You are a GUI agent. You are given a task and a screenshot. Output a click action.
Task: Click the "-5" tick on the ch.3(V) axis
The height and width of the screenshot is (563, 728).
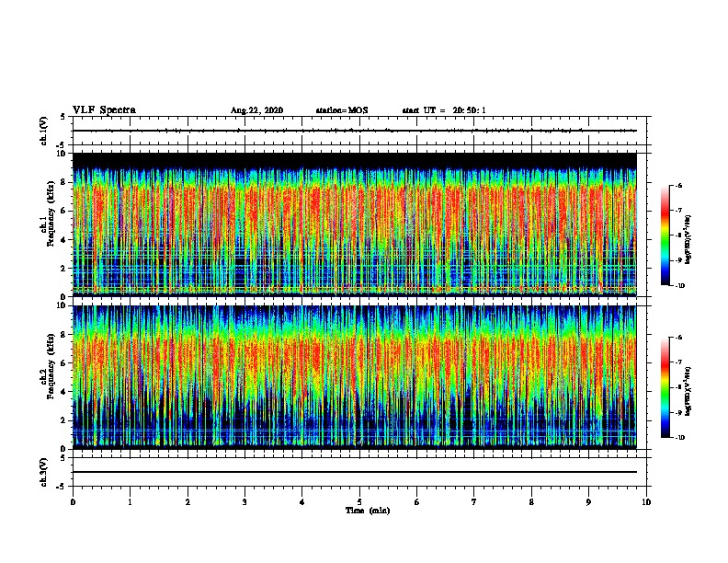pyautogui.click(x=62, y=487)
